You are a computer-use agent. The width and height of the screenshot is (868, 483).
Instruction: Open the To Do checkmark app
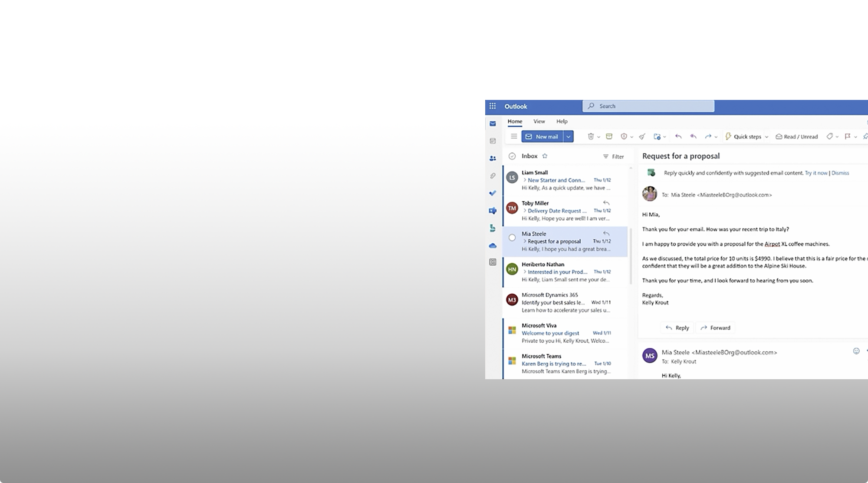pos(493,193)
